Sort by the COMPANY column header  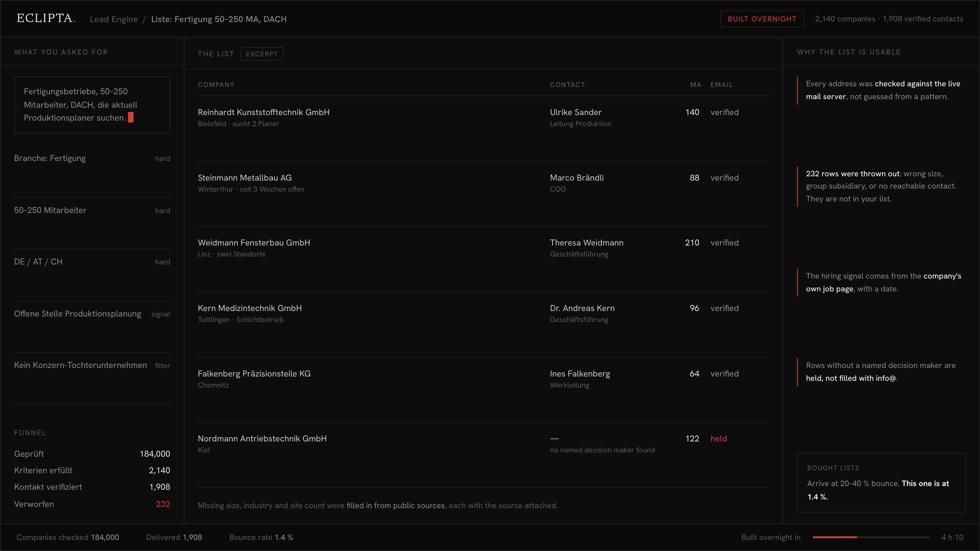pos(216,85)
